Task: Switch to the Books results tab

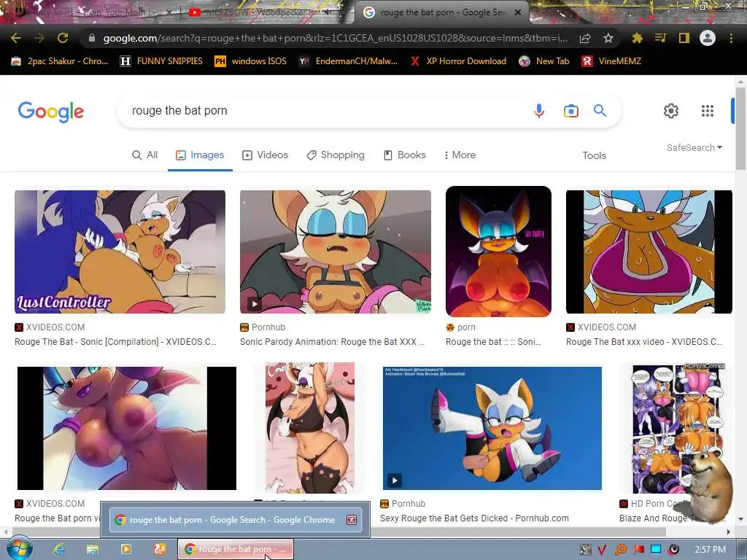Action: click(x=404, y=155)
